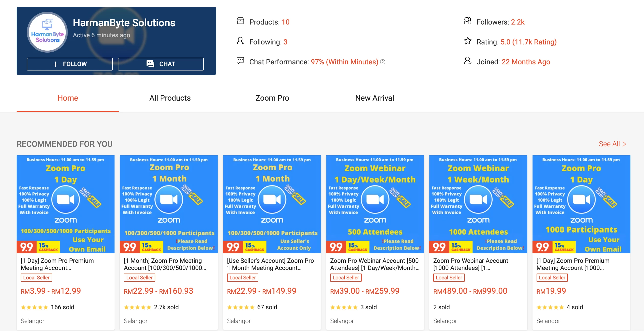Click the Zoom Webinar 500 Attendees product image
Viewport: 644px width, 331px height.
point(375,204)
